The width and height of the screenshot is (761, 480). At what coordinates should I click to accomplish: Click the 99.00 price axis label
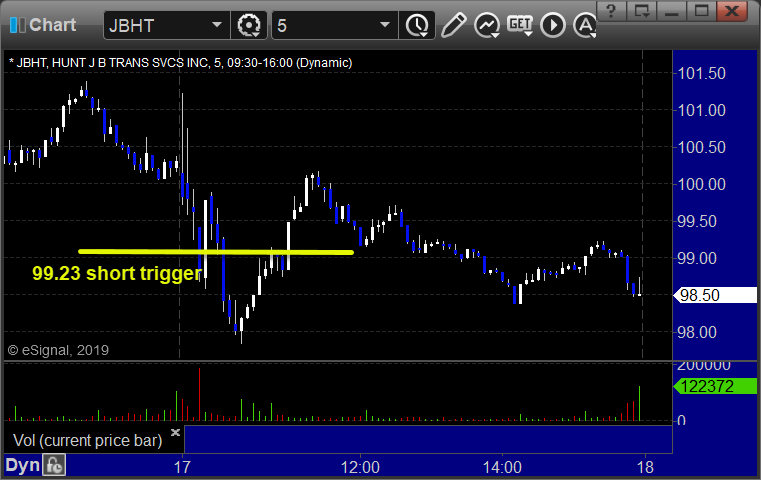[x=697, y=258]
